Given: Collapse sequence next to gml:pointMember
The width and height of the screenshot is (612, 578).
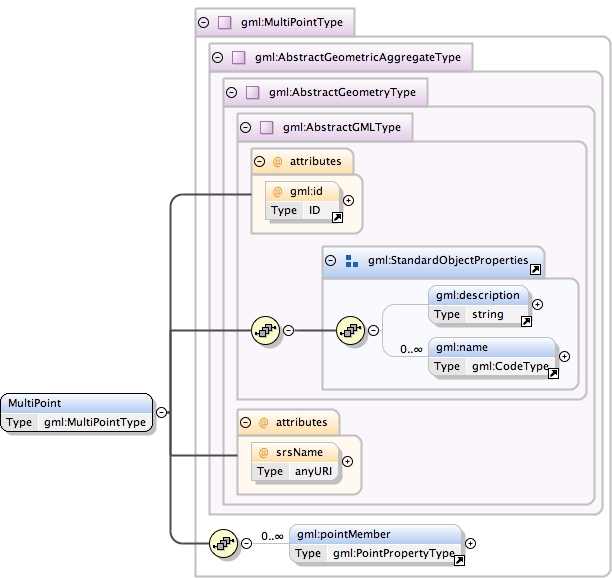Looking at the screenshot, I should [246, 543].
